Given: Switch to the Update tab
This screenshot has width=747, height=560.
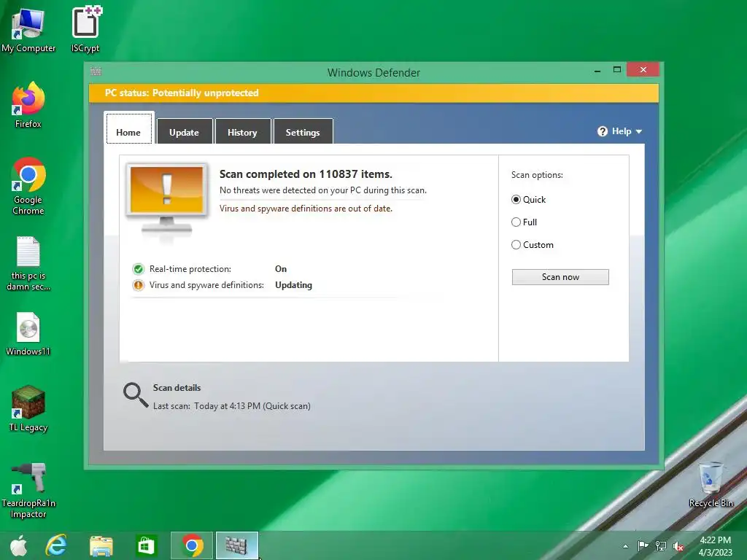Looking at the screenshot, I should (185, 131).
